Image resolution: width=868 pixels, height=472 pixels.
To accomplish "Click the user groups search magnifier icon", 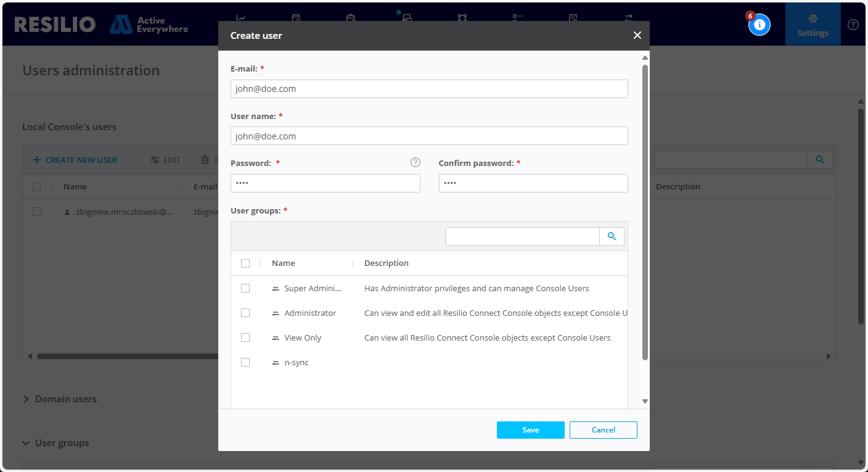I will (x=612, y=236).
